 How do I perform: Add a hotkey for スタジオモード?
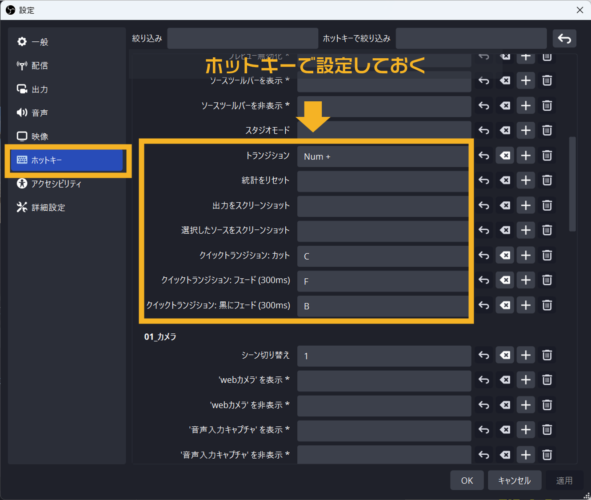(x=526, y=130)
